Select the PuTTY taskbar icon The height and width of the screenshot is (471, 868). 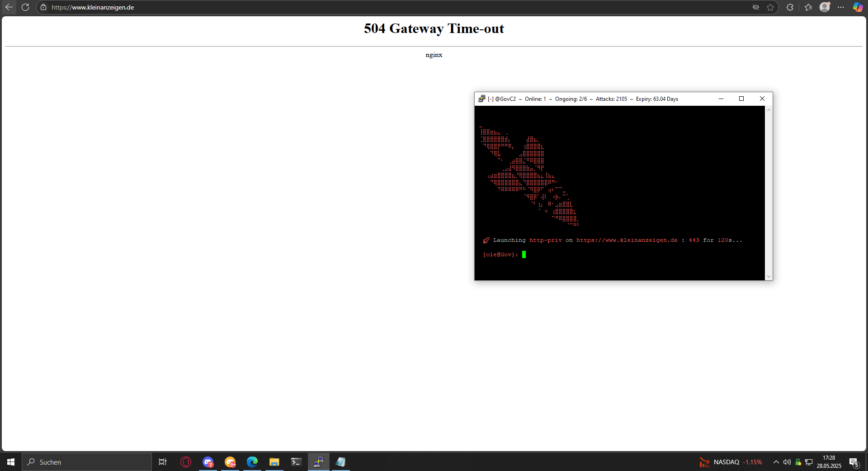(319, 462)
